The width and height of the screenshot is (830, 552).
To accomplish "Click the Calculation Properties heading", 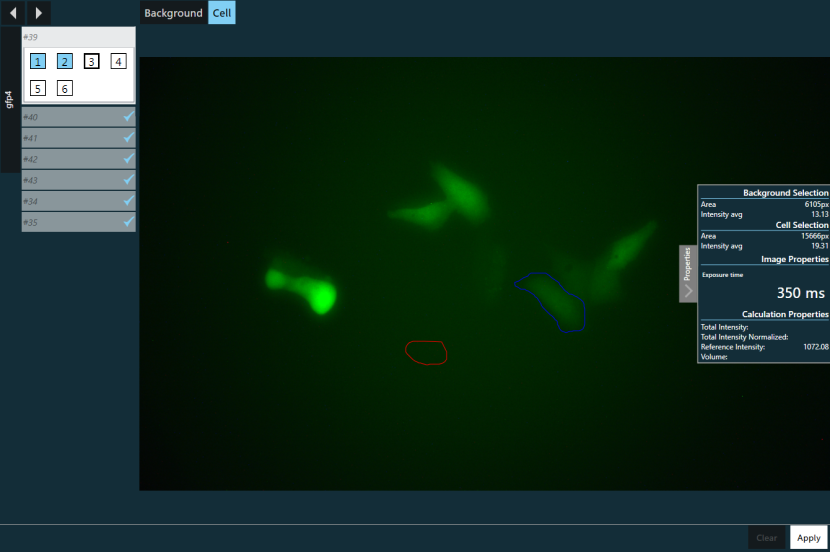I will click(785, 314).
